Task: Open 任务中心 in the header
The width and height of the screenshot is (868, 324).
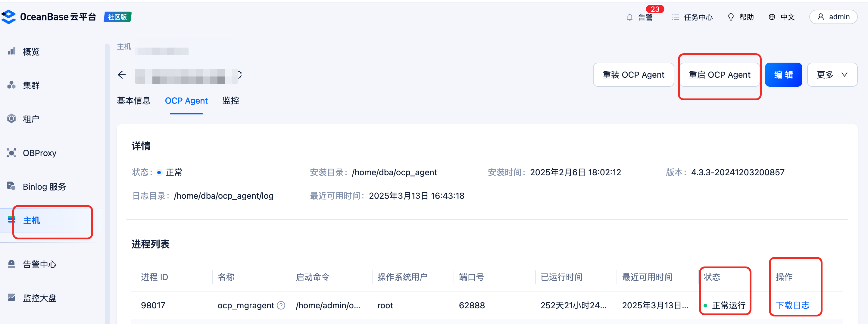Action: 698,17
